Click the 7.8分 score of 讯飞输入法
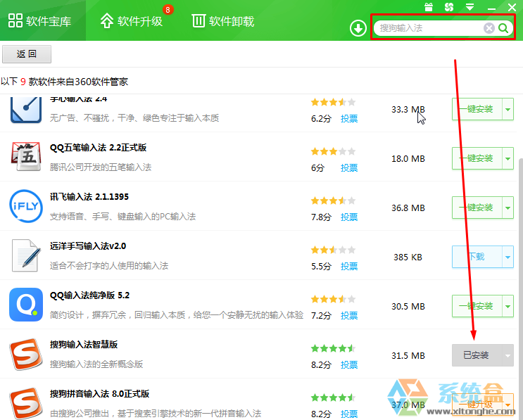Screen dimensions: 523x420 (321, 217)
